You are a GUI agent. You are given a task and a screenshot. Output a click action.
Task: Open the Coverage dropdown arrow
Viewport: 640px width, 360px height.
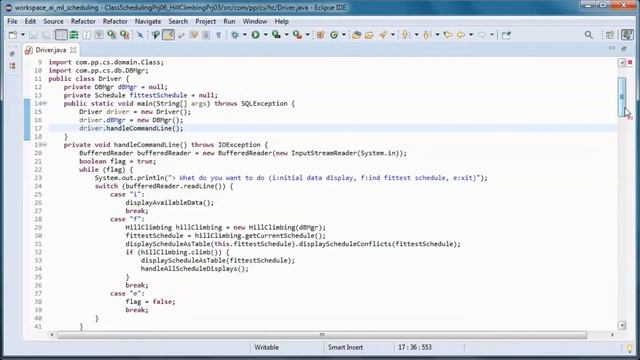point(287,35)
